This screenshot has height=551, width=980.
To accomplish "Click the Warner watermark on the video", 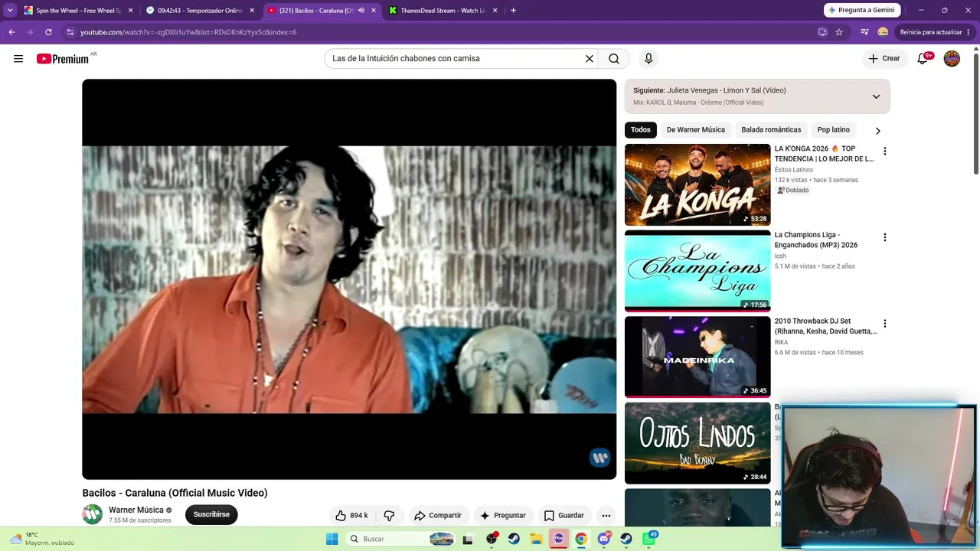I will tap(599, 458).
